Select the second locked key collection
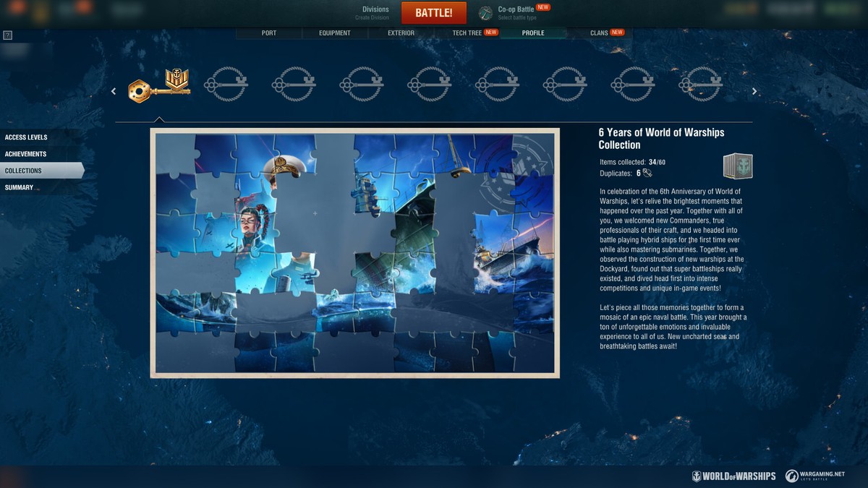The width and height of the screenshot is (868, 488). pos(226,84)
